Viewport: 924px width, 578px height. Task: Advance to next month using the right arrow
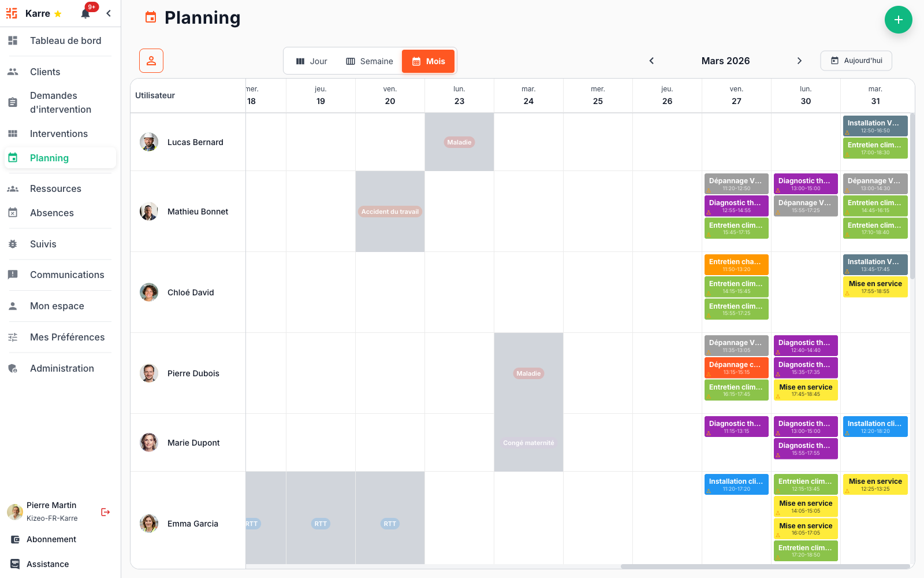[800, 60]
